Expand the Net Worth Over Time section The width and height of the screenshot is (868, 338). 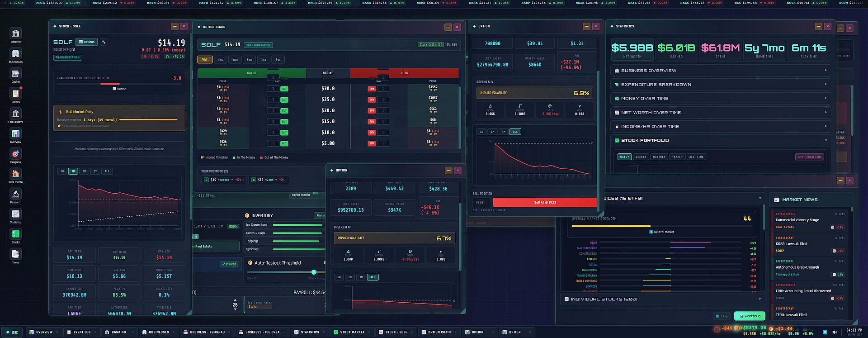[722, 113]
